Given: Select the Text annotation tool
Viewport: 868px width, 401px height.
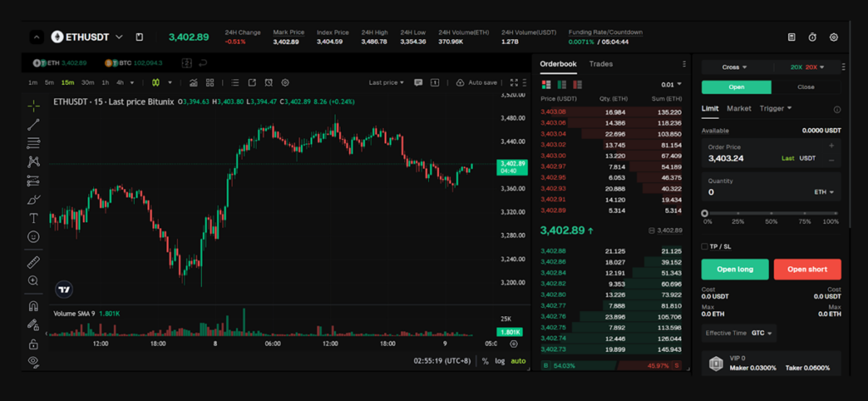Looking at the screenshot, I should point(33,218).
